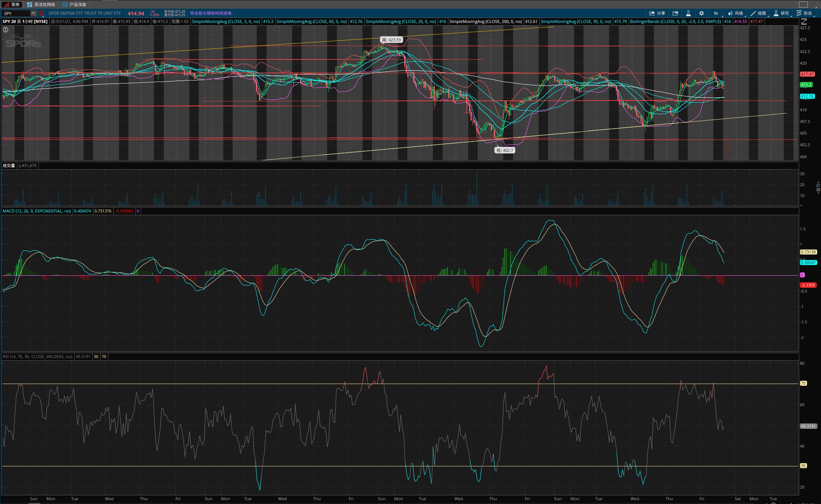Click the RSI (14, 70, 30, CLOSE, WILDERS, no) label
The height and width of the screenshot is (504, 821).
[37, 357]
